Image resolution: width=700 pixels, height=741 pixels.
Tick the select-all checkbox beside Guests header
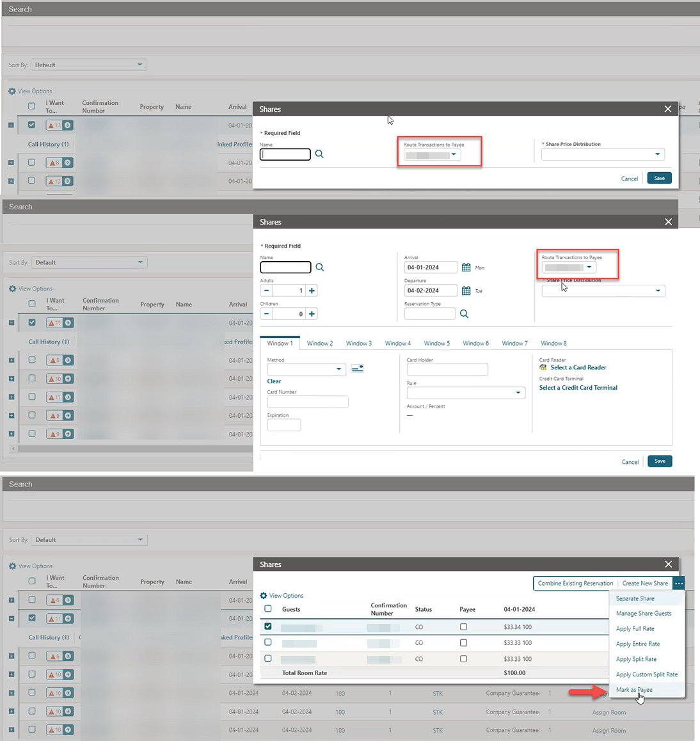(268, 609)
